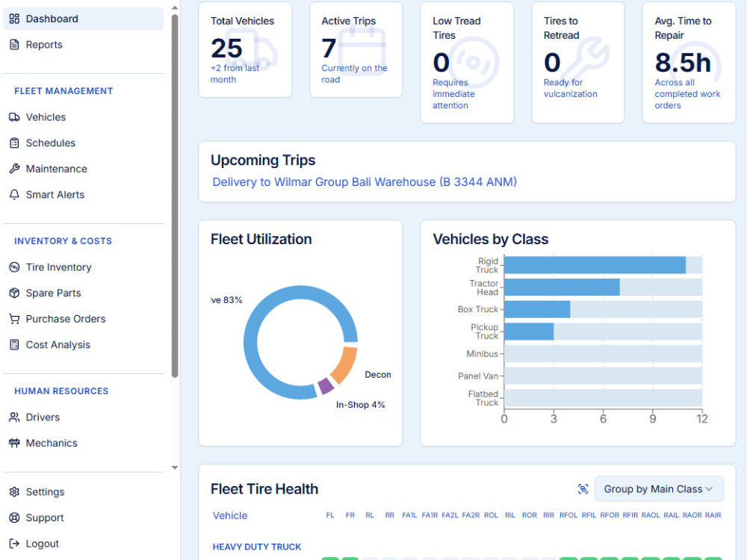Click the Schedules clipboard icon
The height and width of the screenshot is (560, 747).
click(x=14, y=143)
